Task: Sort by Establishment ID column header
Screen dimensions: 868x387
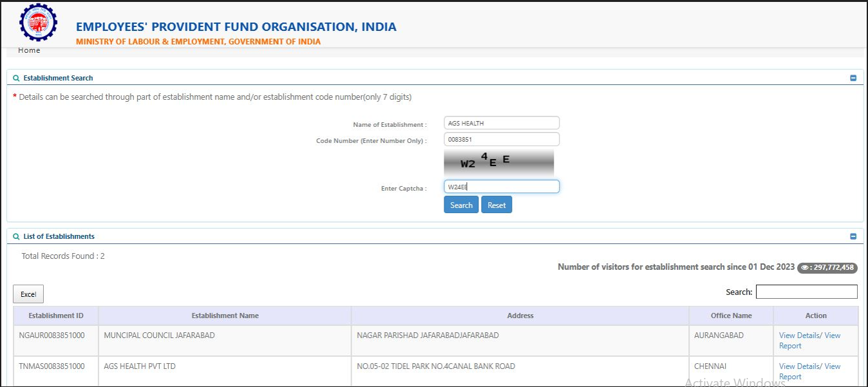Action: (x=56, y=316)
